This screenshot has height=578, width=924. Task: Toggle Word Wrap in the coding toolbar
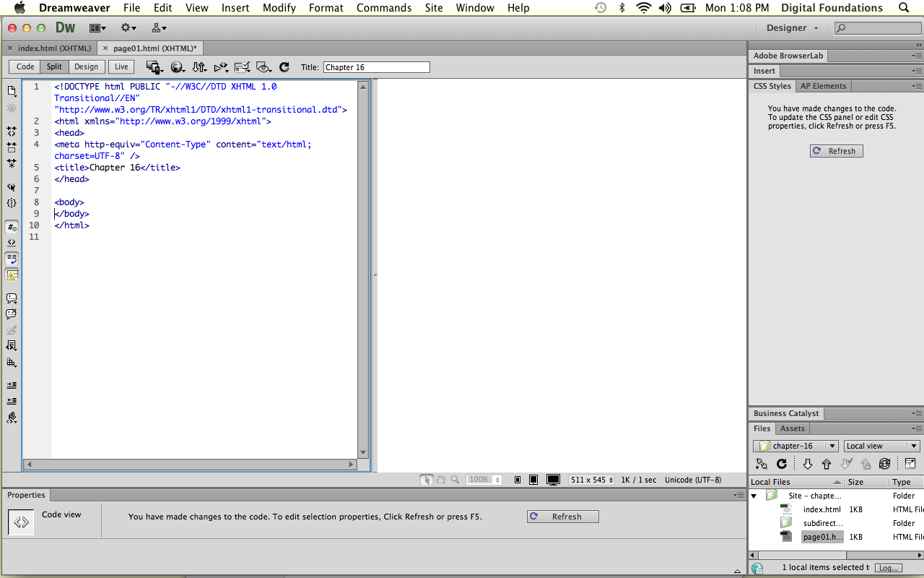pos(11,259)
